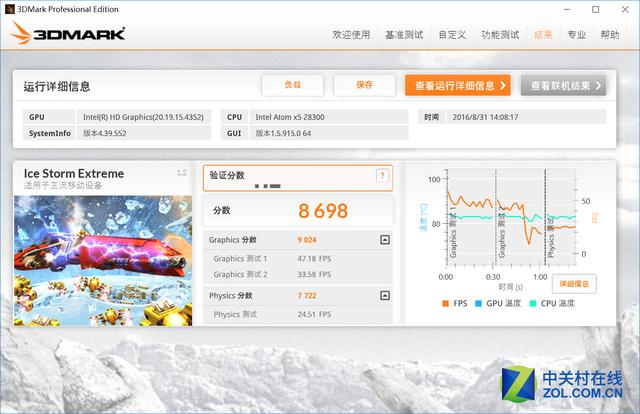
Task: Click the gray 查看联机结果 button
Action: (563, 85)
